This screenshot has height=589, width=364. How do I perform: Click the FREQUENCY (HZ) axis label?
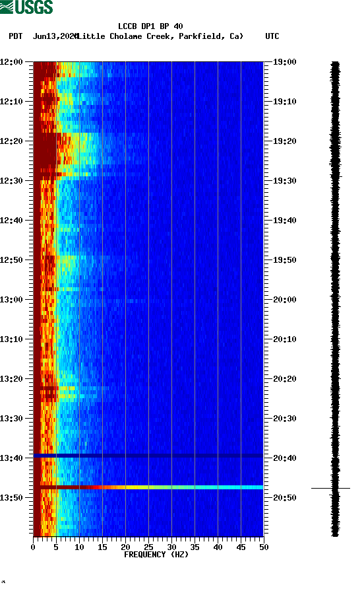(x=156, y=555)
